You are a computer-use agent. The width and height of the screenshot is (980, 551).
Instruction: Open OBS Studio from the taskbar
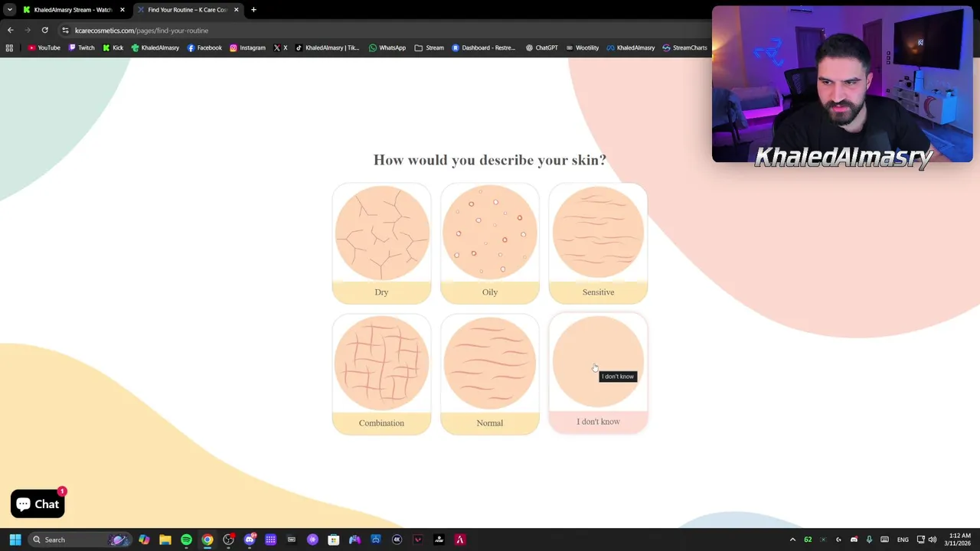click(x=228, y=540)
